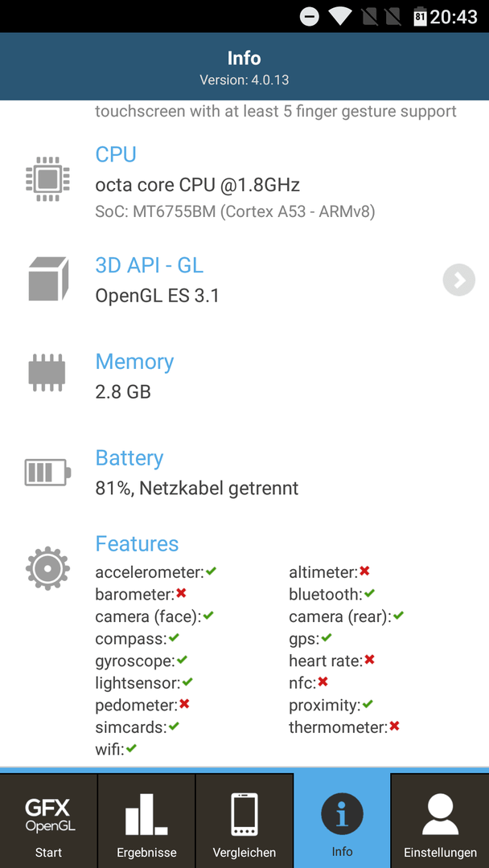Tap the OpenGL ES 3.1 entry
Screen dimensions: 489x868
click(158, 296)
